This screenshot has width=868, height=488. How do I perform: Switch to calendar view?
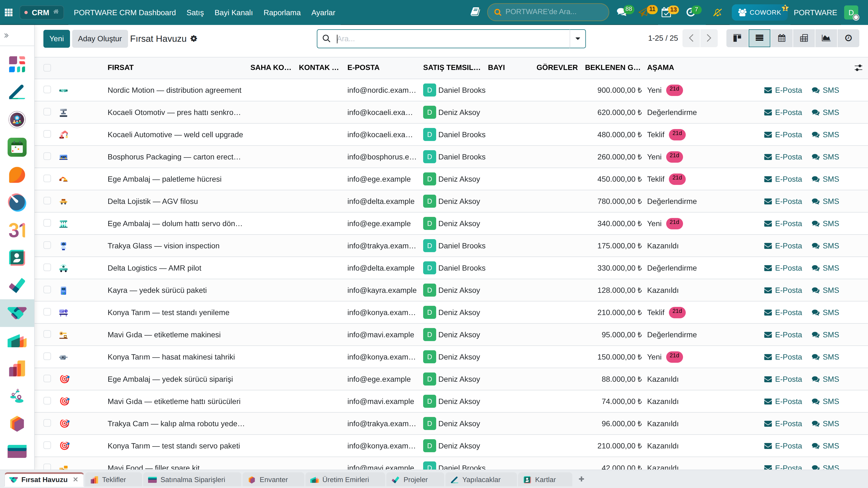pyautogui.click(x=782, y=38)
